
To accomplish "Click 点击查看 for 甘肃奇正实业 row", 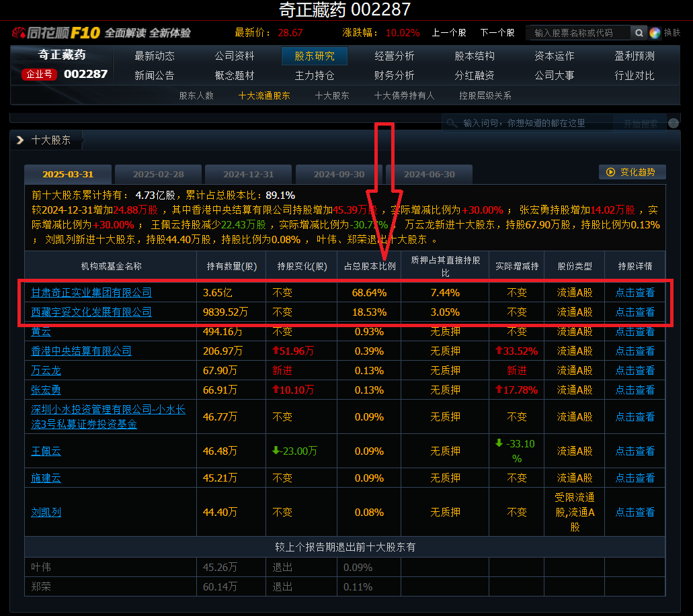I will [x=635, y=293].
